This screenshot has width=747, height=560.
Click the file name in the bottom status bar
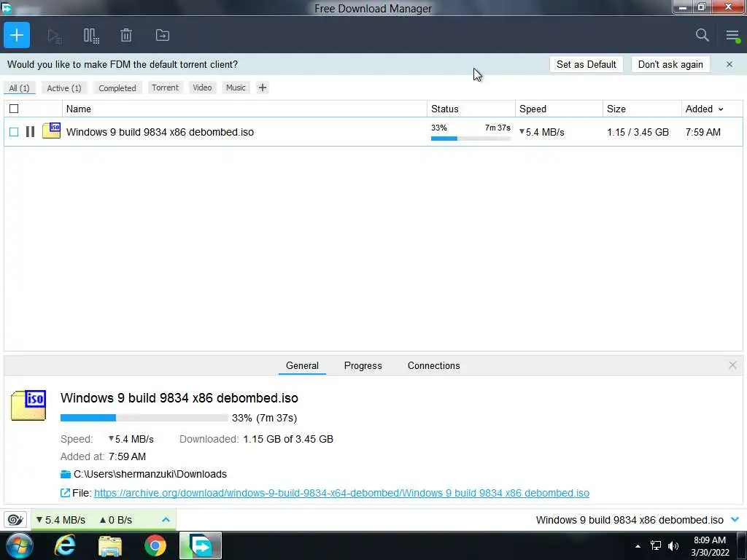click(630, 519)
